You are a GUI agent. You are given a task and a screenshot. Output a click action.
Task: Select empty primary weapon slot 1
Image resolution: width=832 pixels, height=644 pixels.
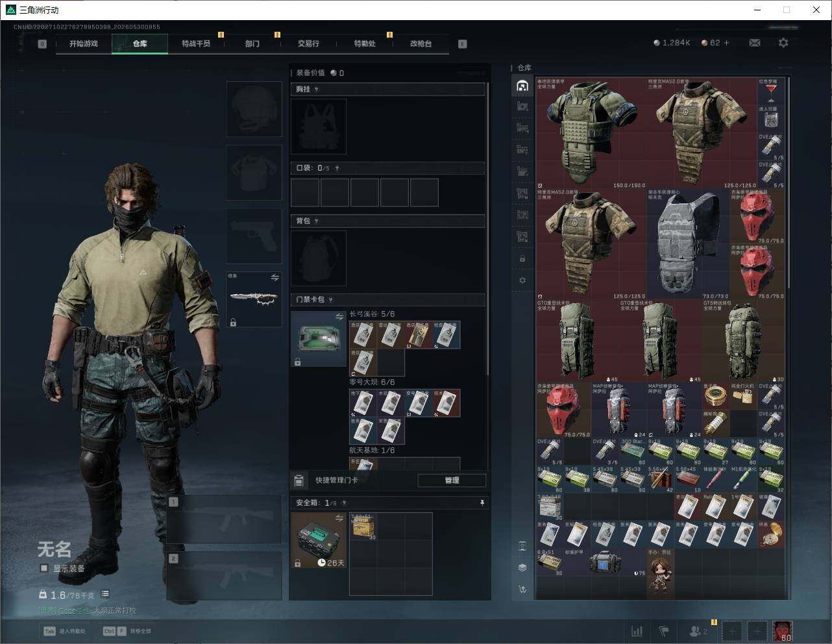coord(225,519)
